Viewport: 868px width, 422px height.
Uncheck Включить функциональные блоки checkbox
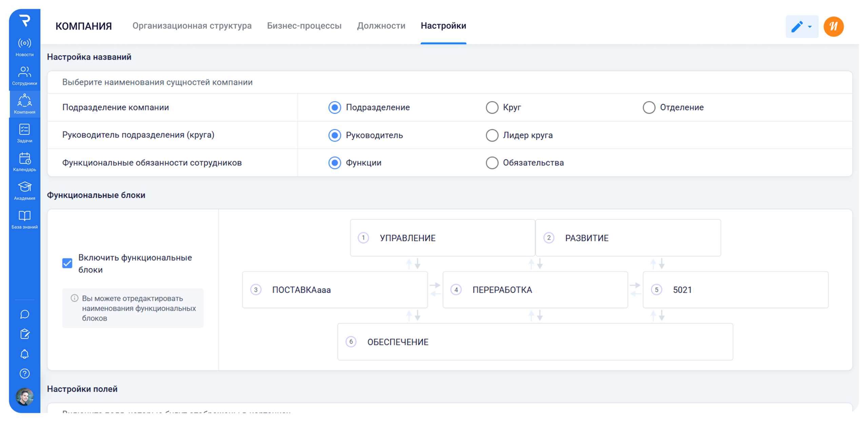pos(67,263)
